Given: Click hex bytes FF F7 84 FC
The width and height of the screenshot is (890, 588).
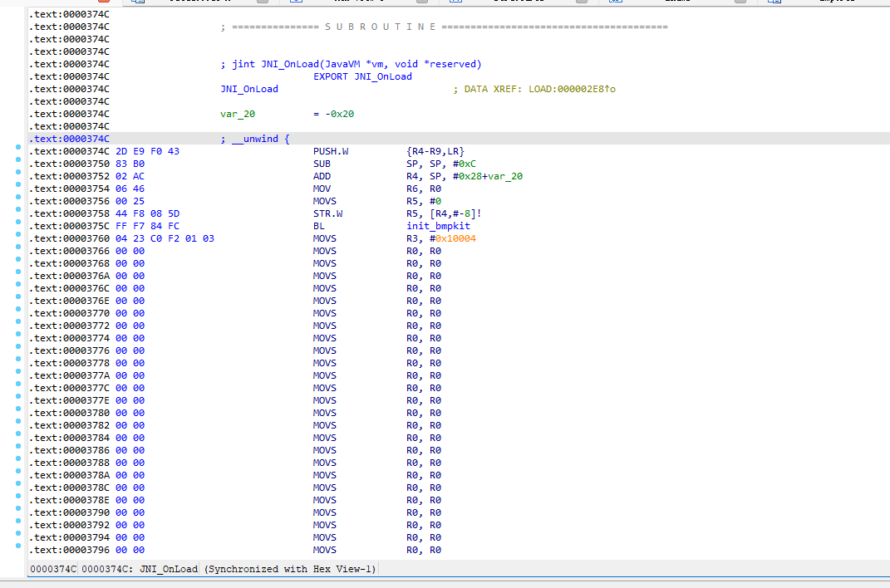Looking at the screenshot, I should click(x=147, y=226).
